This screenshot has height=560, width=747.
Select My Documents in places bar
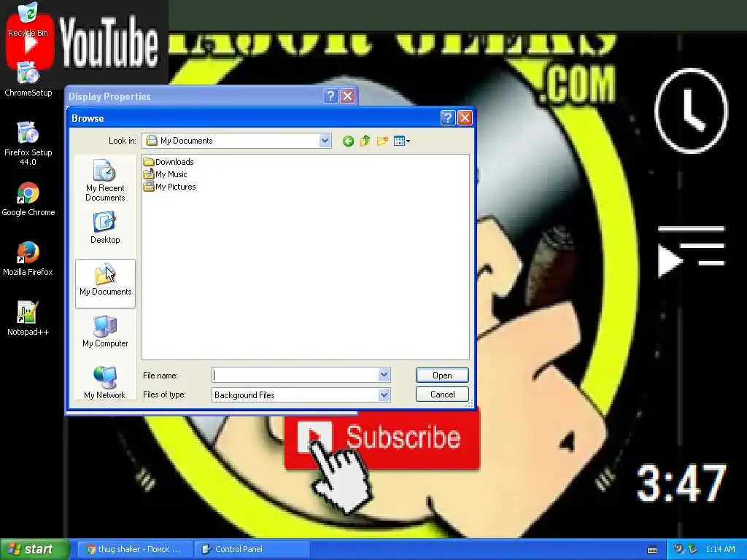(x=105, y=284)
